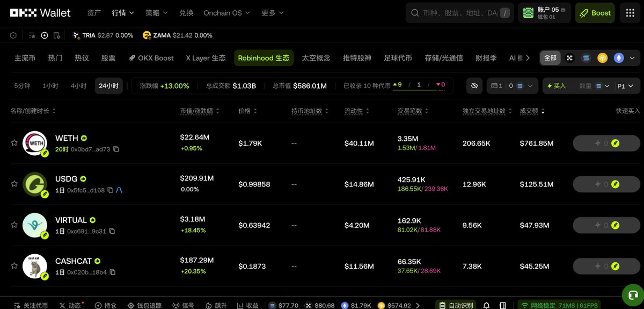This screenshot has width=644, height=309.
Task: Expand the chain filter chevron dropdown
Action: coord(632,58)
